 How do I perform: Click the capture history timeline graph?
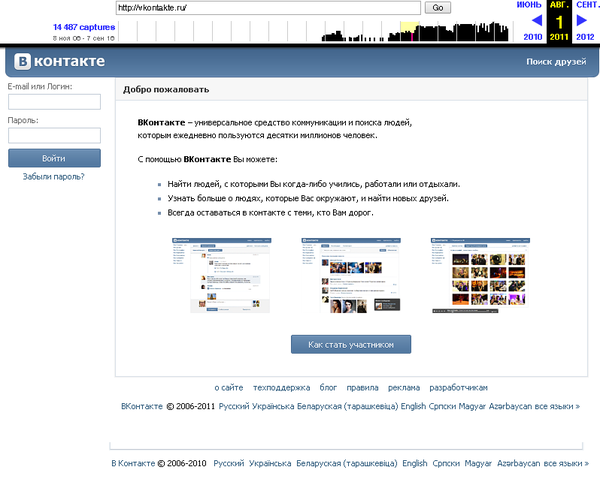click(x=314, y=31)
